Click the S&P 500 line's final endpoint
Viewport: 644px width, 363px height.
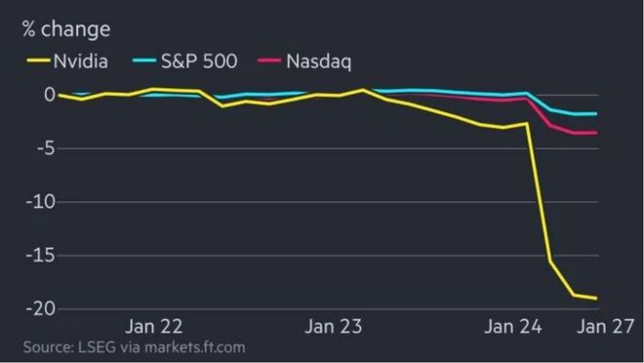(596, 114)
